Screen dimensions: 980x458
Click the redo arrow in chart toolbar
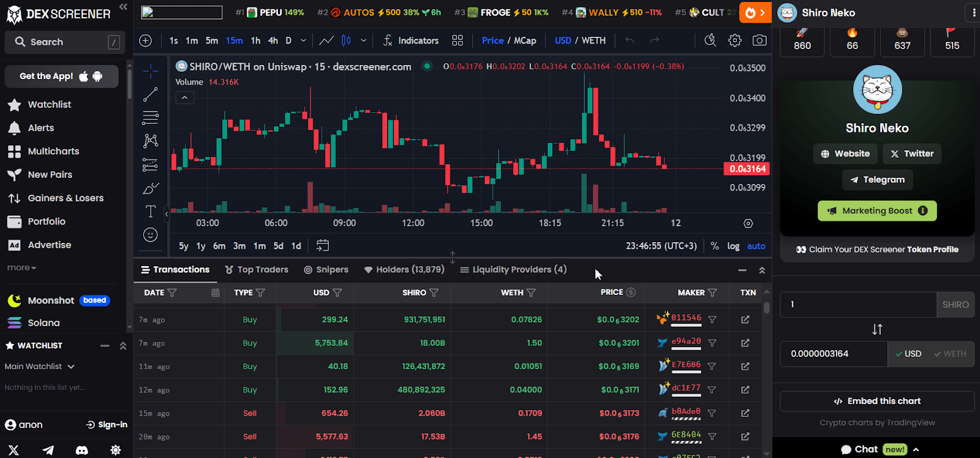[x=655, y=40]
